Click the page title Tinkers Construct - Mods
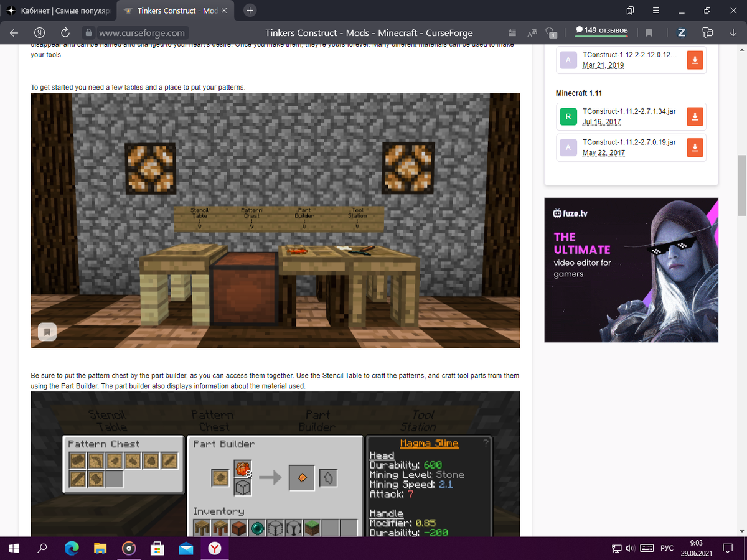Screen dimensions: 747x560 click(369, 33)
